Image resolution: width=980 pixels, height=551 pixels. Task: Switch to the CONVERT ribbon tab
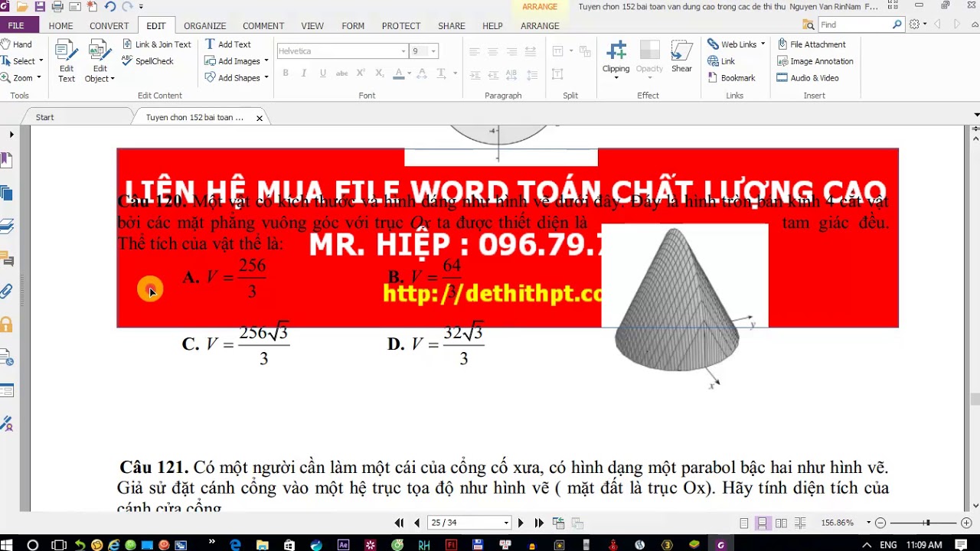(109, 25)
